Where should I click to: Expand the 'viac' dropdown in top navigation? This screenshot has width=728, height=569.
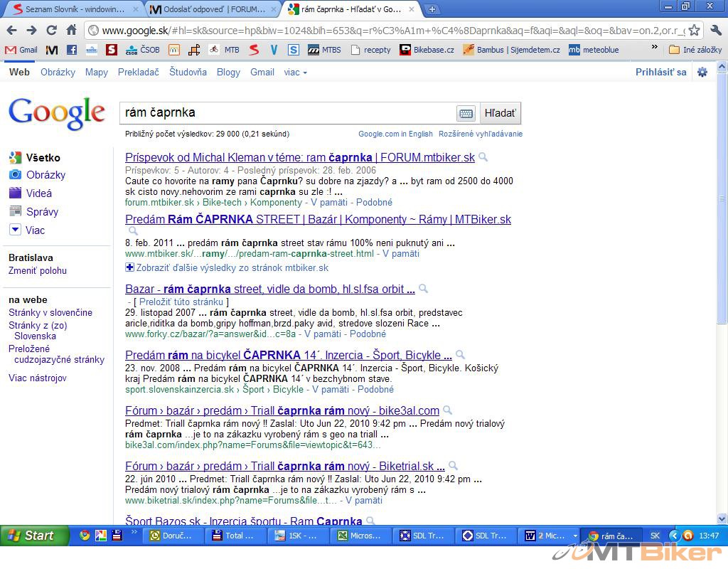point(295,73)
